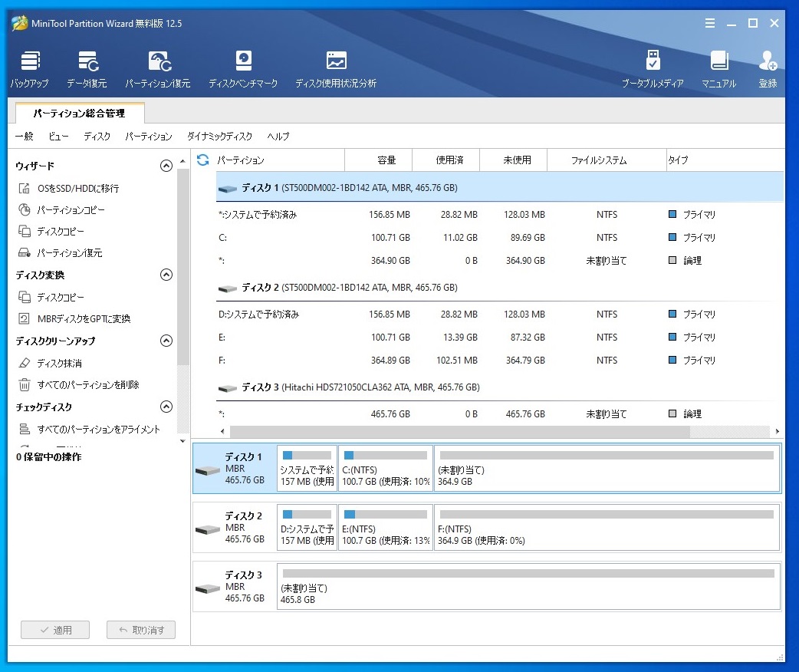Select the C:(NTFS) block in disk map
Screen dimensions: 799x672
click(386, 468)
